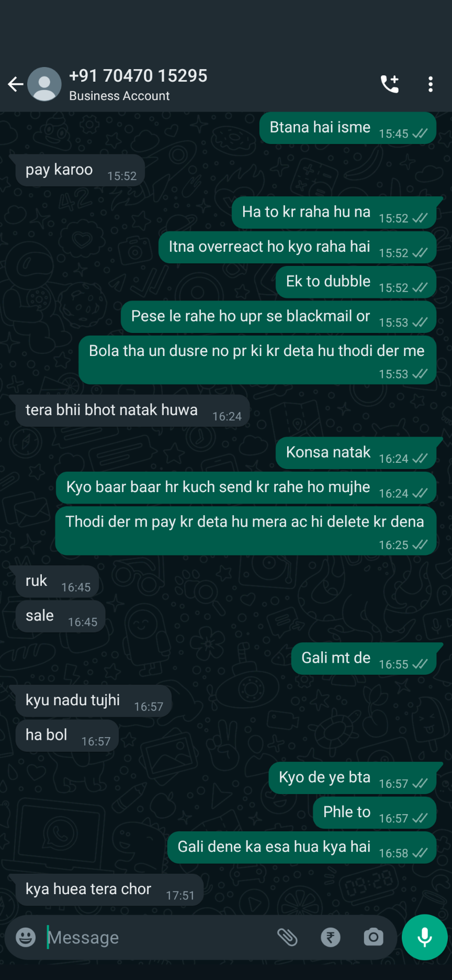Image resolution: width=452 pixels, height=980 pixels.
Task: Open the contact profile picture
Action: [x=44, y=84]
